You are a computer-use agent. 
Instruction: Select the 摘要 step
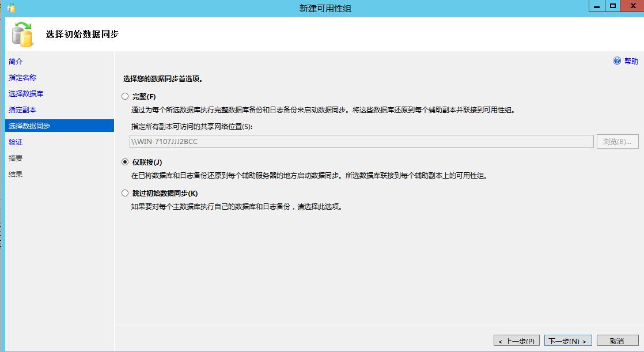pyautogui.click(x=16, y=158)
